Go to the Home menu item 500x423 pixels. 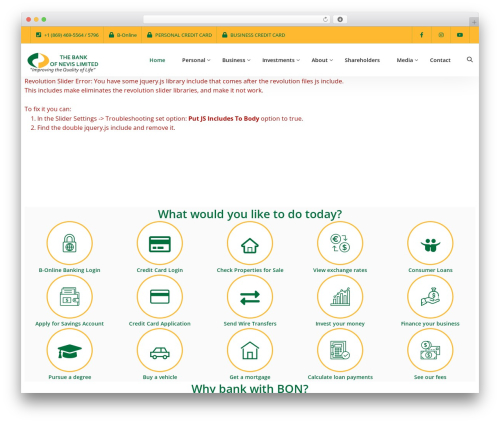coord(157,60)
